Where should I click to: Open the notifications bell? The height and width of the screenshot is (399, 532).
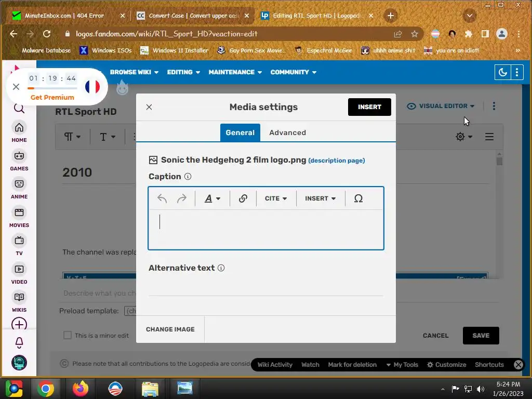coord(19,343)
